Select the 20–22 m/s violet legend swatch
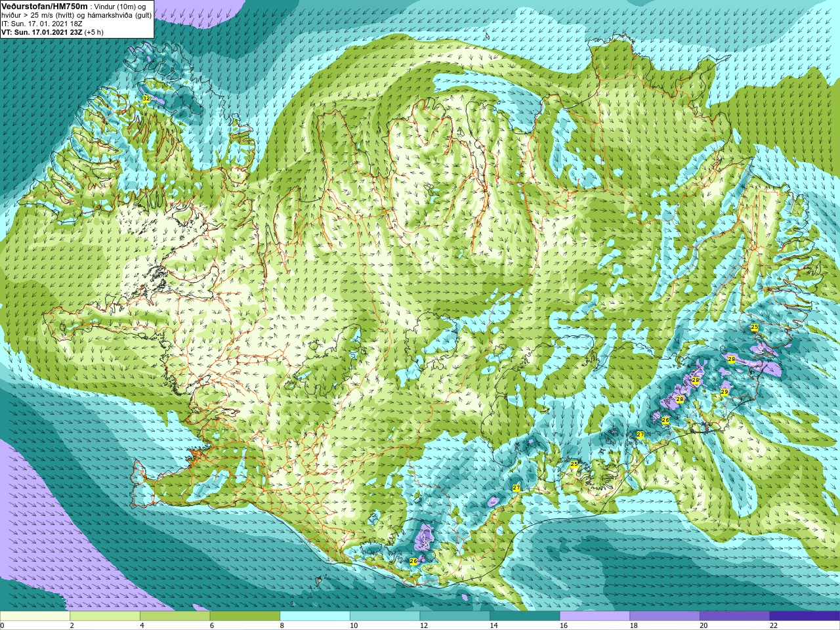The width and height of the screenshot is (840, 630). pos(735,616)
